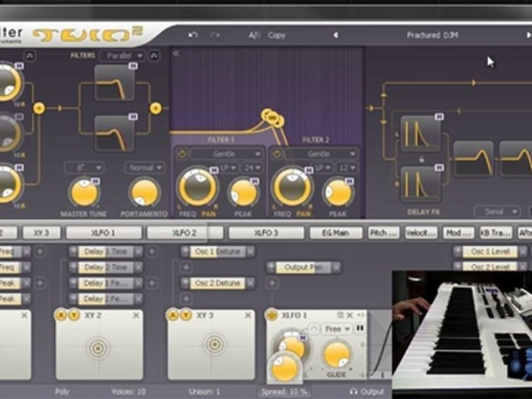Click the mixer node after the parallel filters

156,108
